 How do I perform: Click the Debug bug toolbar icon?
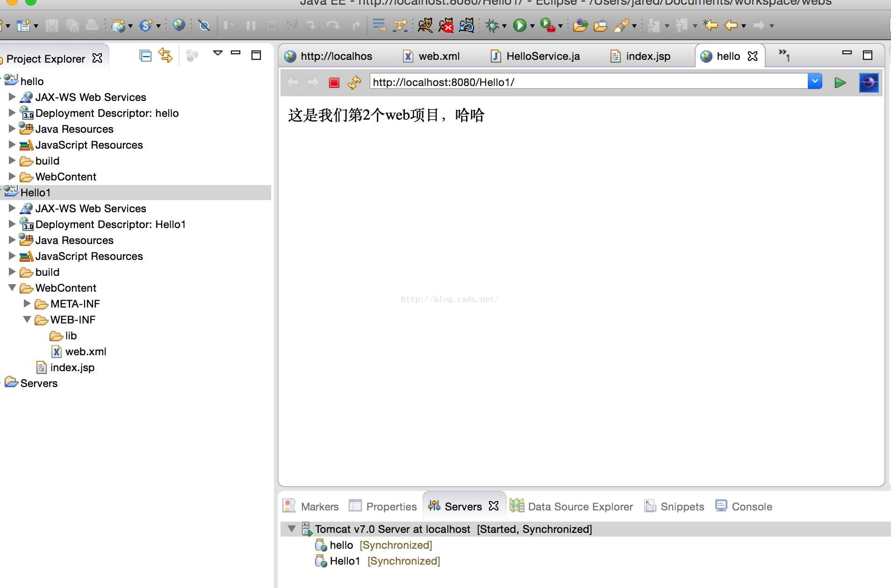[x=492, y=25]
